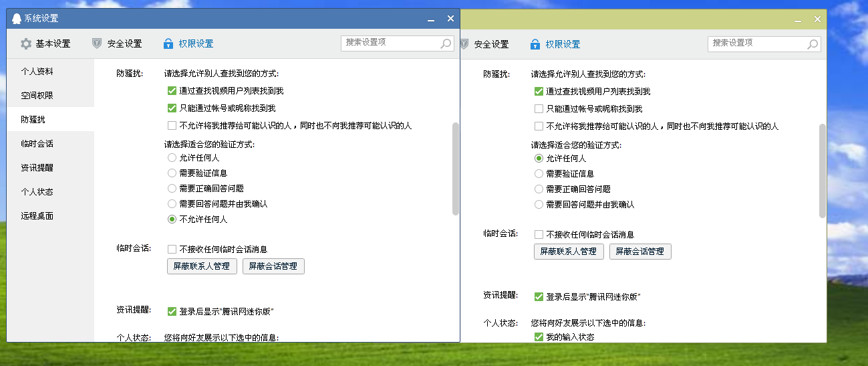Click the shield icon in front window
Screen dimensions: 868x366
[98, 43]
